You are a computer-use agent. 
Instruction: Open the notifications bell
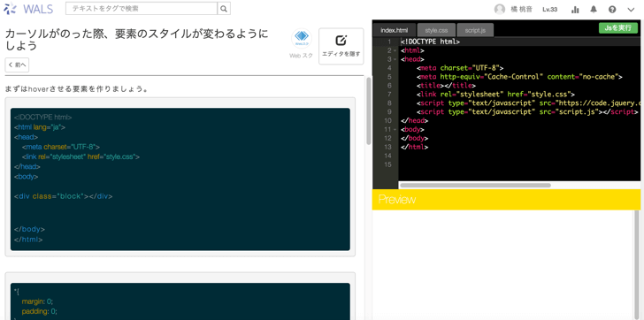[594, 10]
